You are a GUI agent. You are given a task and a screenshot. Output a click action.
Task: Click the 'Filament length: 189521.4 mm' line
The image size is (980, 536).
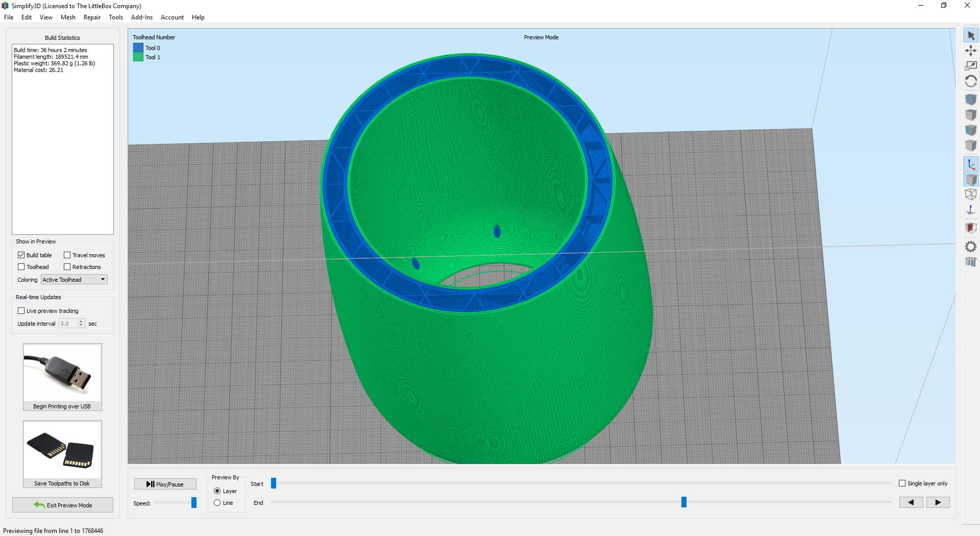(51, 57)
